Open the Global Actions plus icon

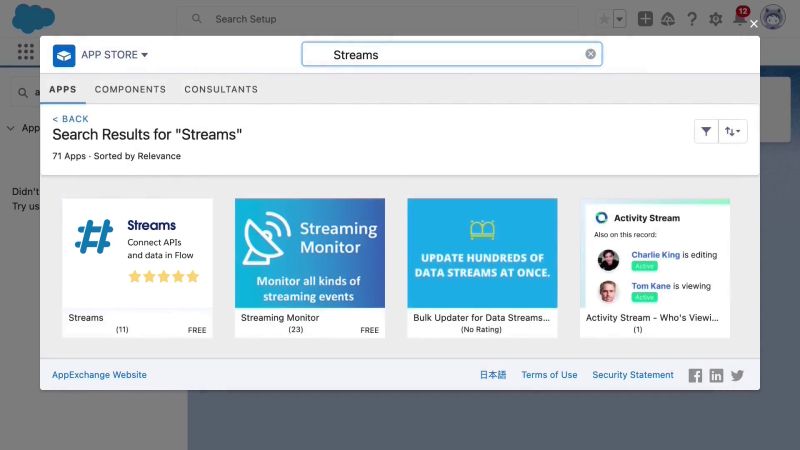coord(645,19)
